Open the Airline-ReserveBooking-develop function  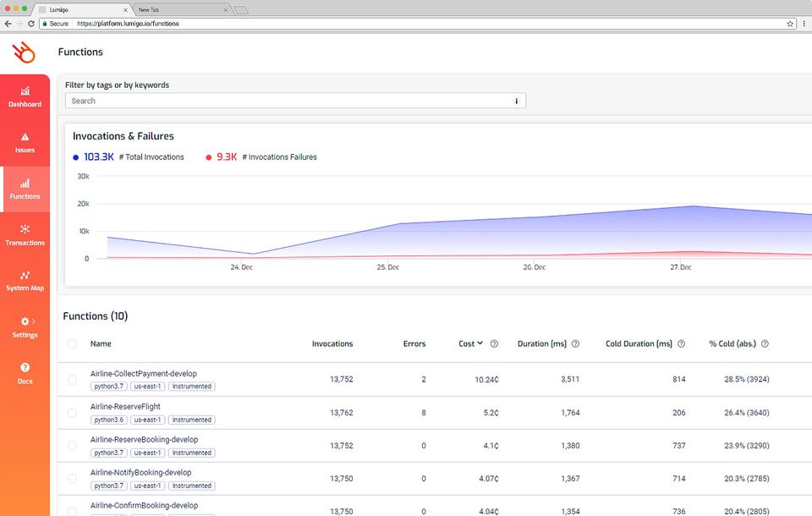[144, 439]
